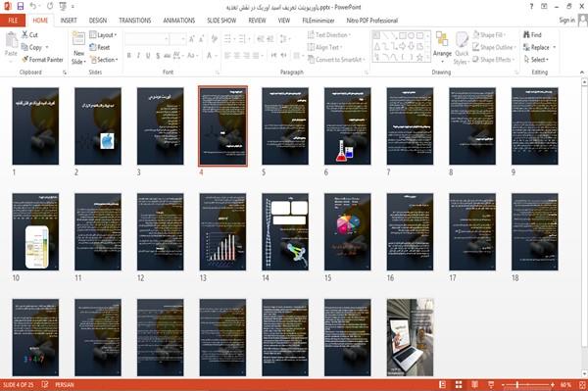Screen dimensions: 588x391
Task: Select the Format Painter tool
Action: (x=42, y=60)
